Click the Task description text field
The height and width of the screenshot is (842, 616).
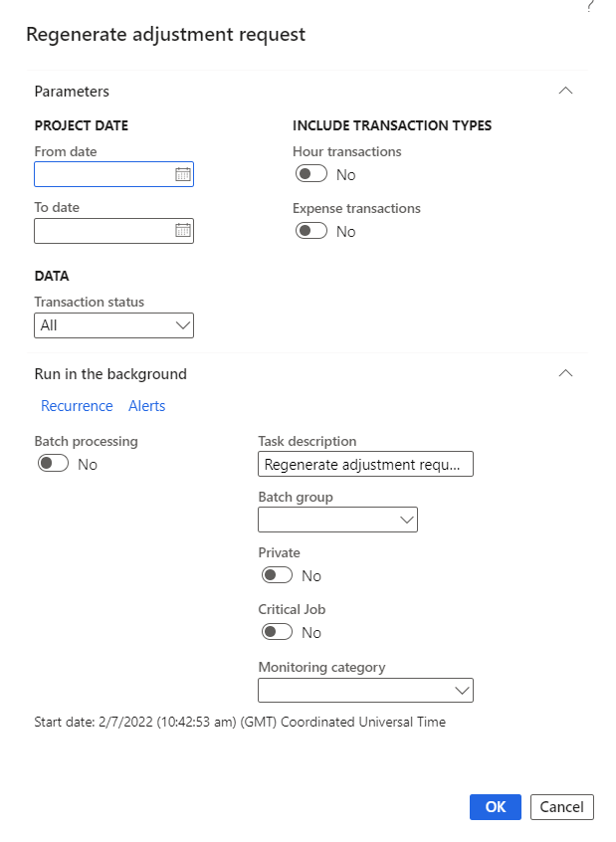click(x=365, y=464)
